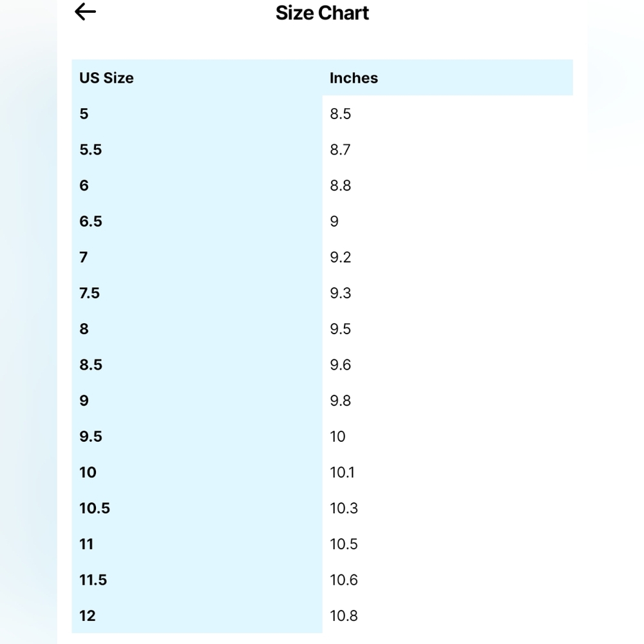
Task: Click US size 12 row label
Action: click(88, 616)
